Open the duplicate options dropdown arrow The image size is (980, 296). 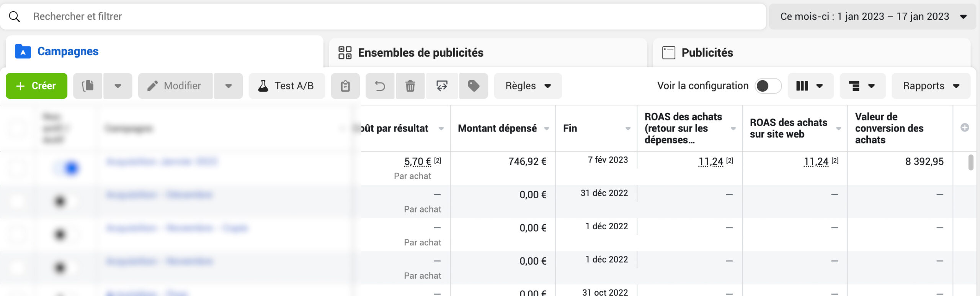[x=118, y=86]
